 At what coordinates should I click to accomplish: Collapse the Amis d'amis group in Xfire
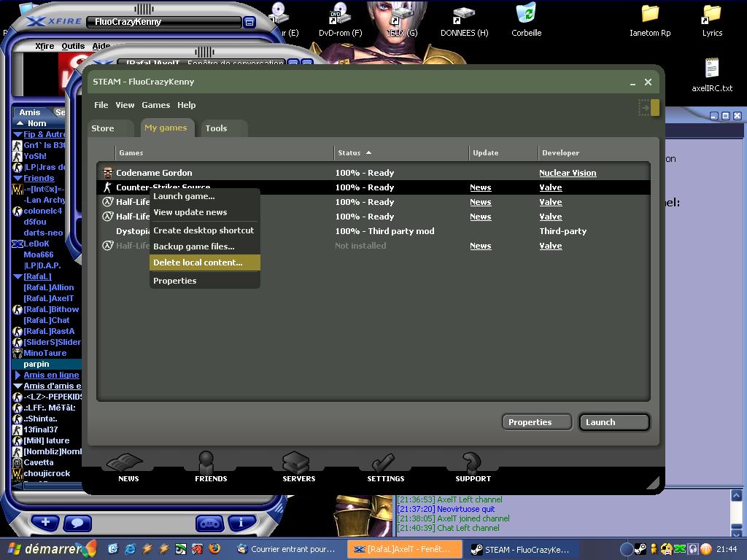[18, 386]
